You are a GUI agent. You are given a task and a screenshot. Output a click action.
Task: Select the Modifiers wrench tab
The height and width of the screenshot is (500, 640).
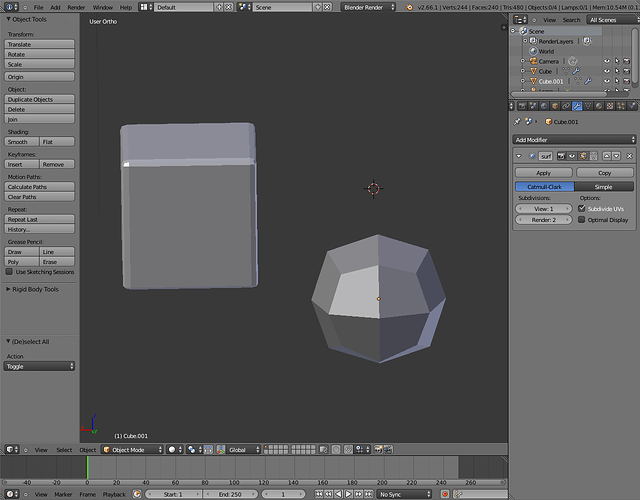coord(577,106)
